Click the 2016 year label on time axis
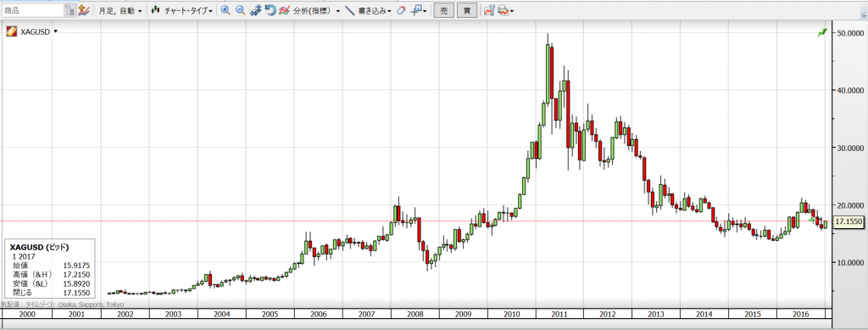Screen dimensions: 868x330 [801, 314]
